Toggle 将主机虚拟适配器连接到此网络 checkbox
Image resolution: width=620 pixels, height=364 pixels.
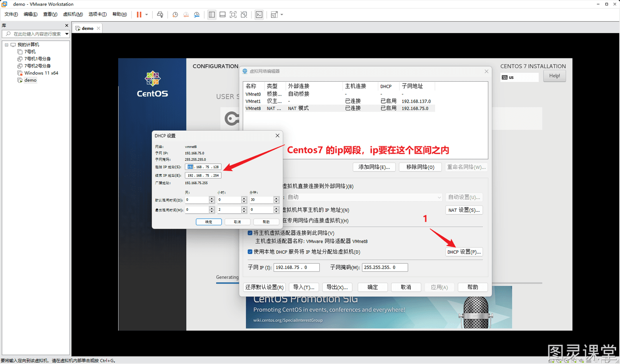click(250, 233)
